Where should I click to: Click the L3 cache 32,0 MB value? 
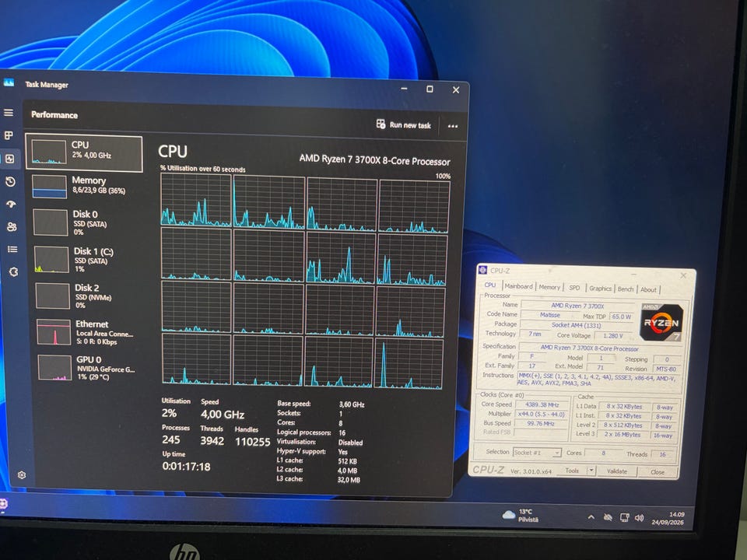point(349,480)
